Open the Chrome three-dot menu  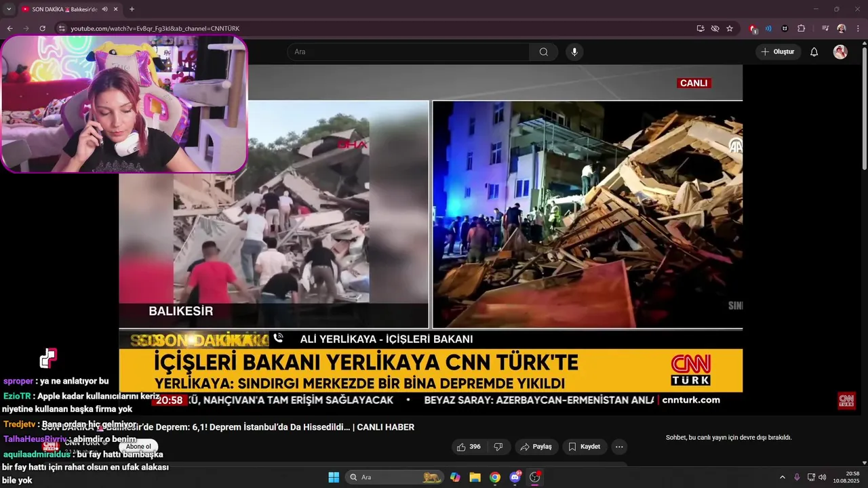858,28
